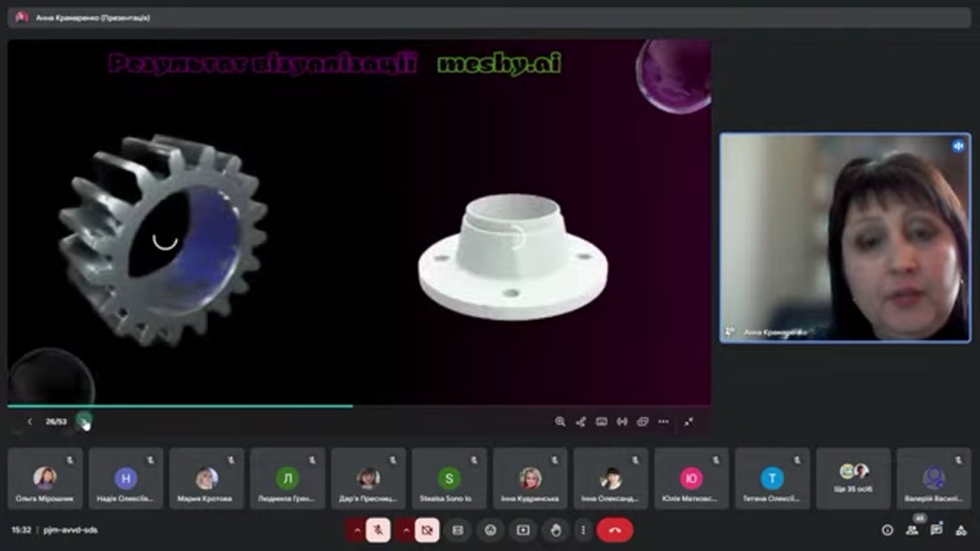
Task: Open more options in call bar
Action: tap(583, 530)
